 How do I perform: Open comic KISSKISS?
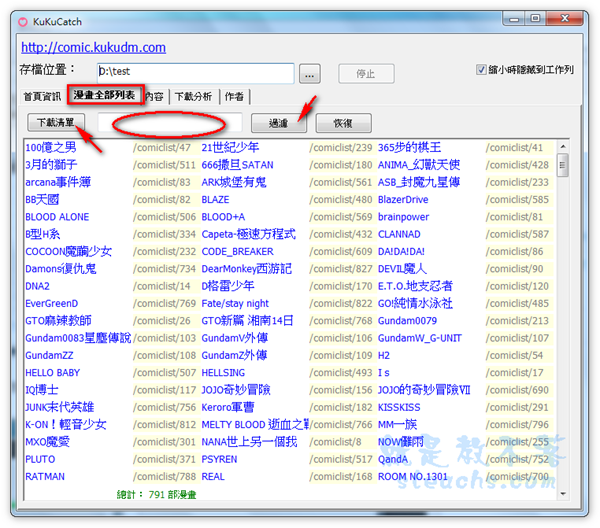pyautogui.click(x=399, y=407)
